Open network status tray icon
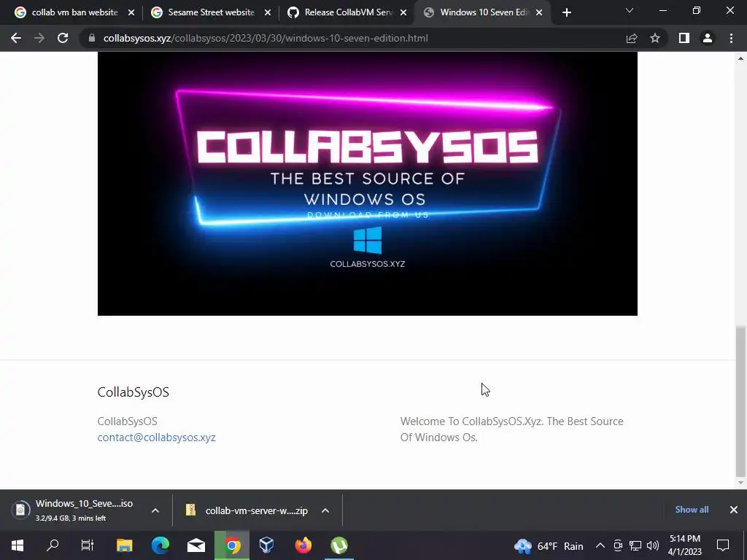The width and height of the screenshot is (747, 560). (635, 545)
